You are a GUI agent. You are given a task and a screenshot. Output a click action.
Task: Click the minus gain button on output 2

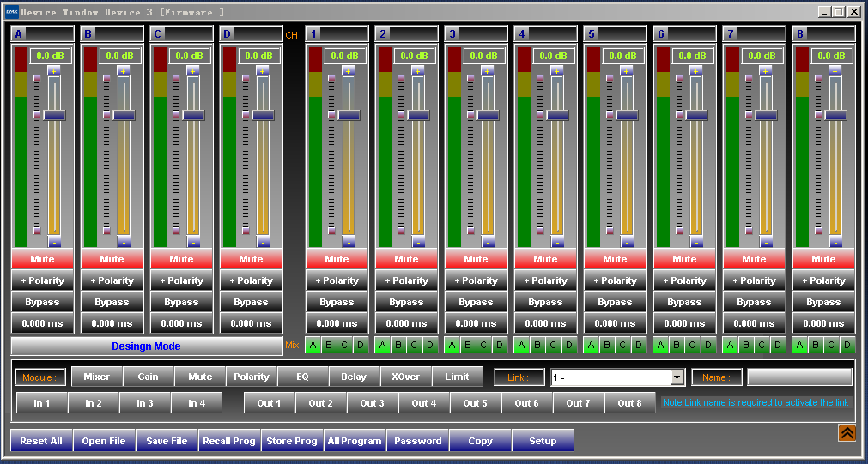tap(418, 242)
